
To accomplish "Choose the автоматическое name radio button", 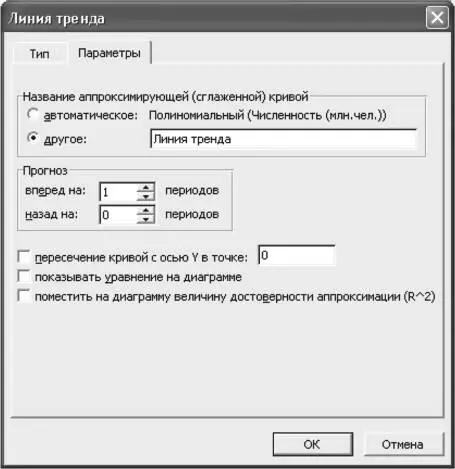I will tap(33, 114).
